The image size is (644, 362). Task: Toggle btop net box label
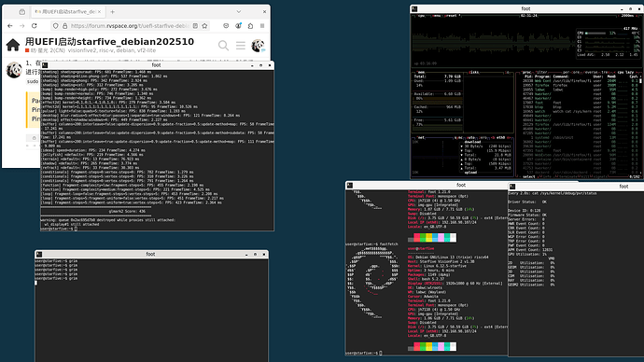(x=421, y=138)
